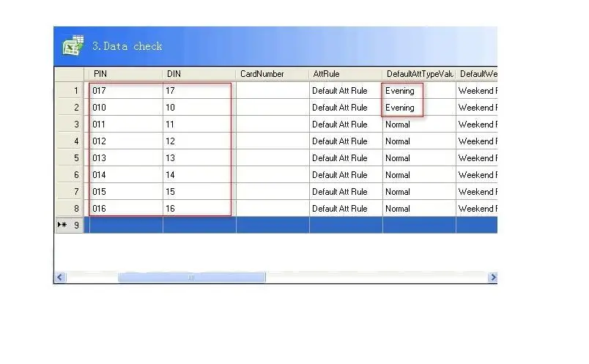This screenshot has height=364, width=589.
Task: Click PIN cell 015
Action: (125, 192)
